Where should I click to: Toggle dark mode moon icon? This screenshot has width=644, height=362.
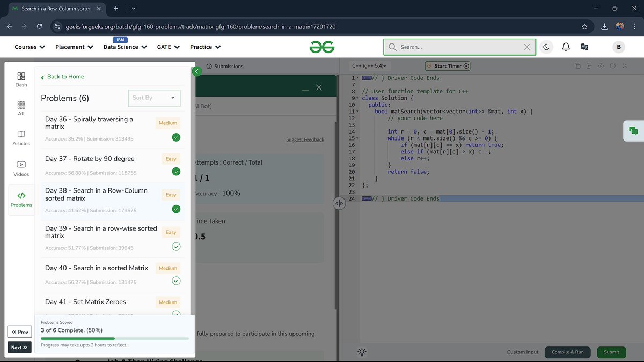point(546,47)
